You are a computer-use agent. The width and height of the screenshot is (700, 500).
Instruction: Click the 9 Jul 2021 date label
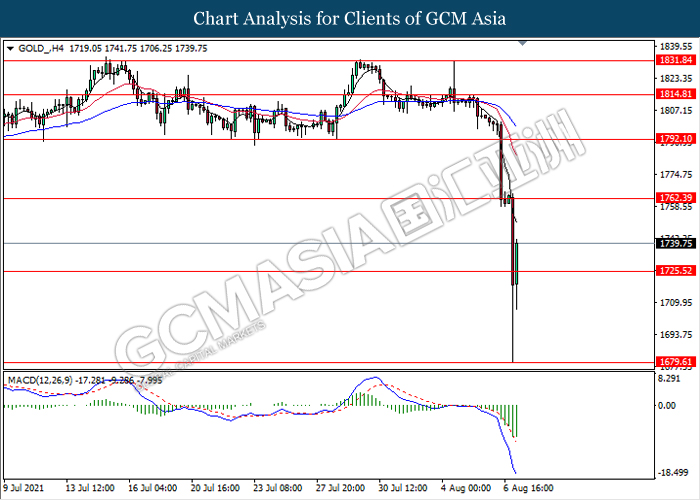[x=24, y=488]
